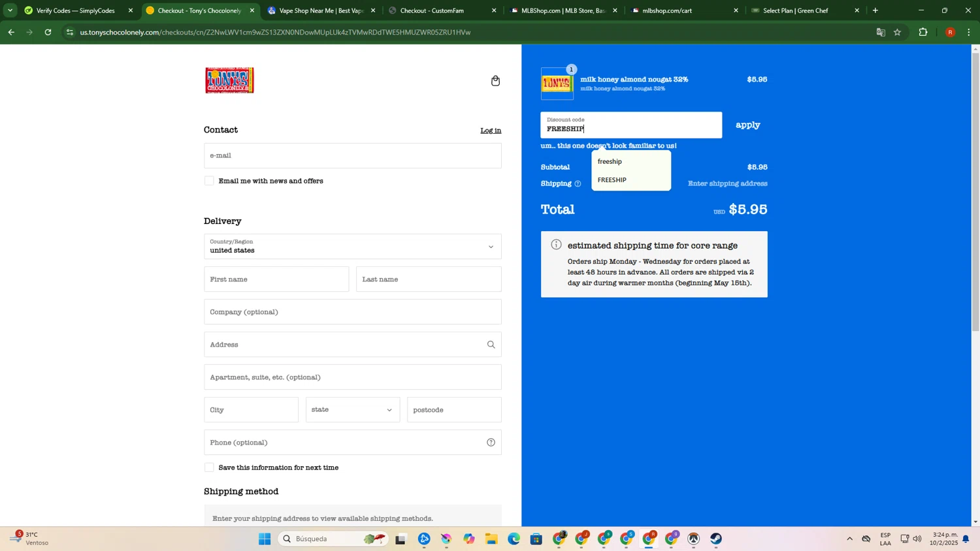Image resolution: width=980 pixels, height=551 pixels.
Task: Open File Explorer from the taskbar
Action: [491, 539]
